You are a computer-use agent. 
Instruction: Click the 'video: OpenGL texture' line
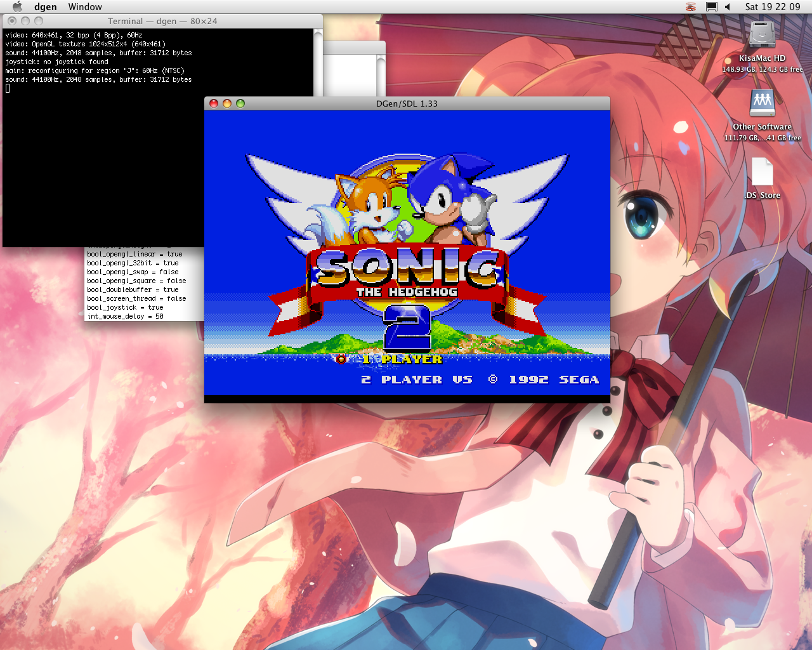[x=85, y=44]
